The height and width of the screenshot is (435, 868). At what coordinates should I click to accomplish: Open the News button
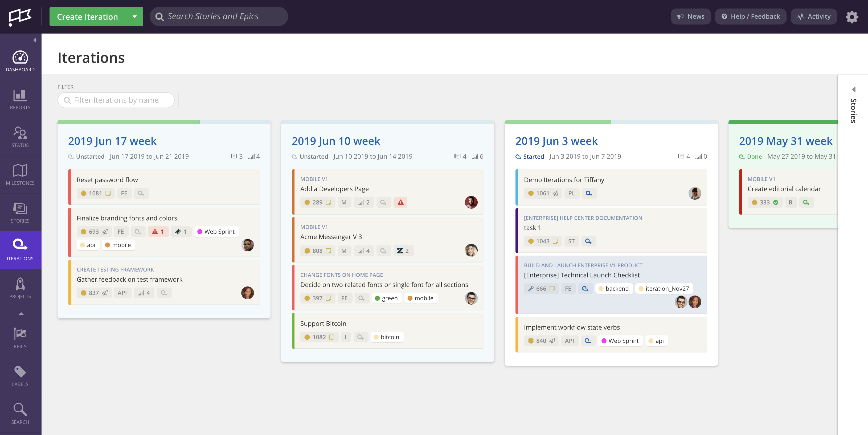(x=691, y=17)
